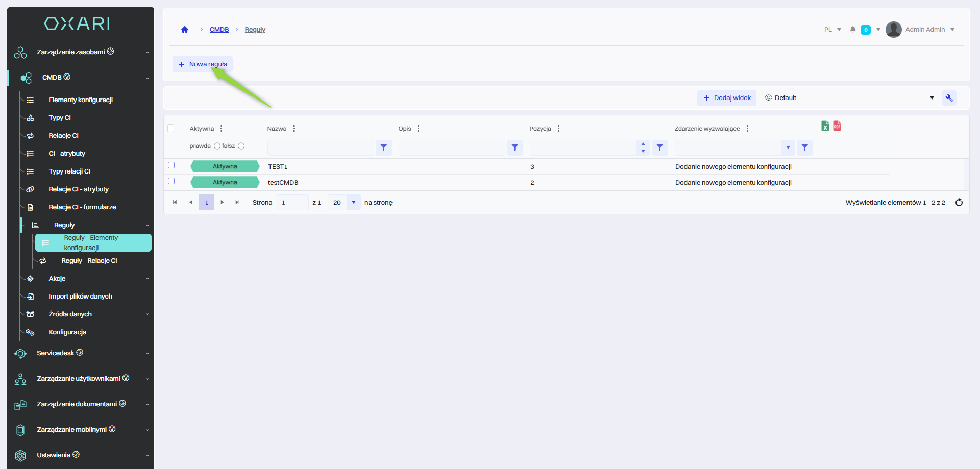Export table to PDF file
980x469 pixels.
click(837, 126)
